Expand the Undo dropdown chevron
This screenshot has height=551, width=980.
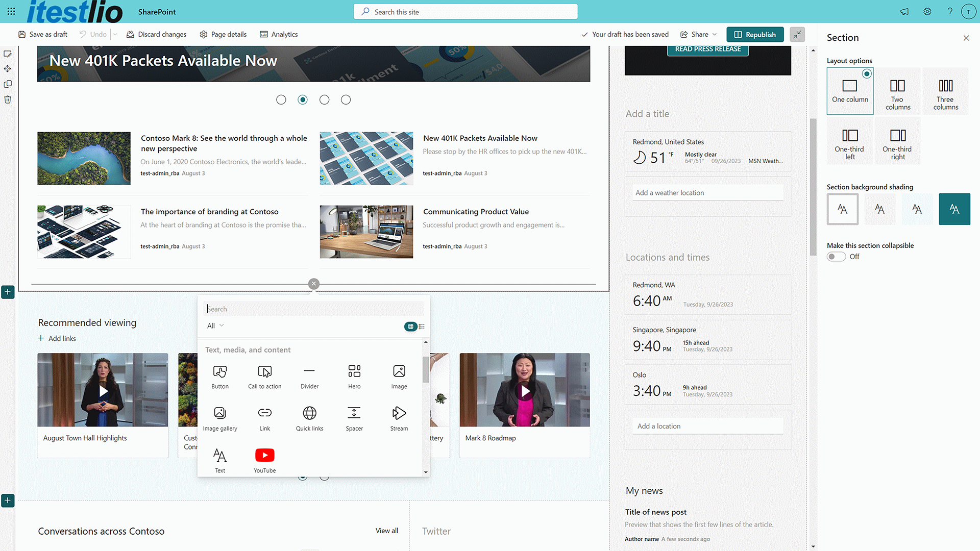(x=114, y=34)
